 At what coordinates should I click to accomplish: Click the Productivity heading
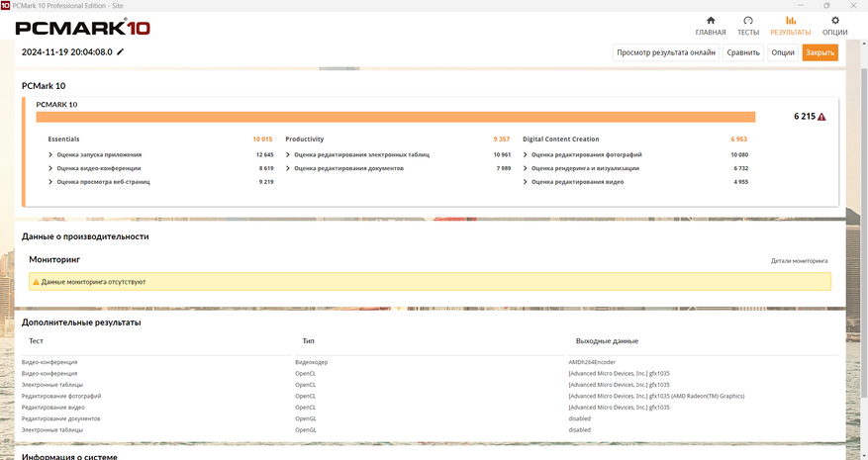coord(305,139)
